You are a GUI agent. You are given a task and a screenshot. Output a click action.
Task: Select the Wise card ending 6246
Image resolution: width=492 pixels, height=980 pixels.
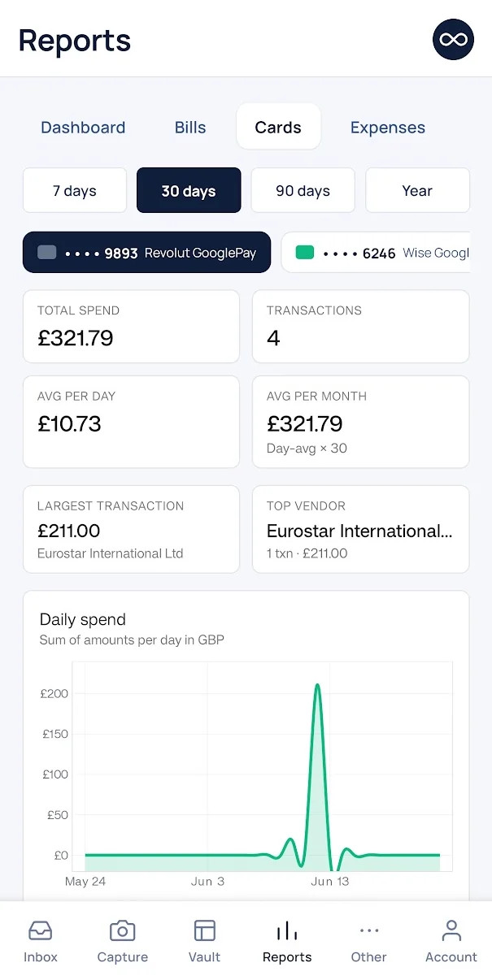[376, 252]
